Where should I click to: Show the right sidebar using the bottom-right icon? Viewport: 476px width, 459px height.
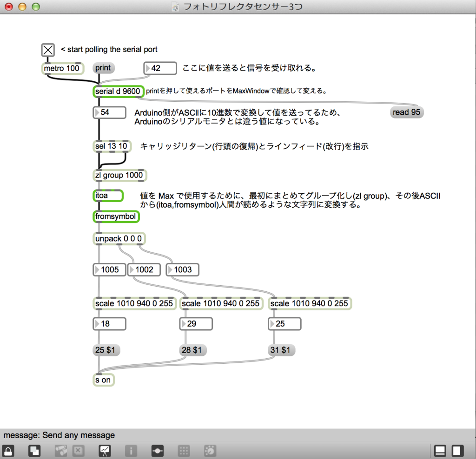coord(458,450)
